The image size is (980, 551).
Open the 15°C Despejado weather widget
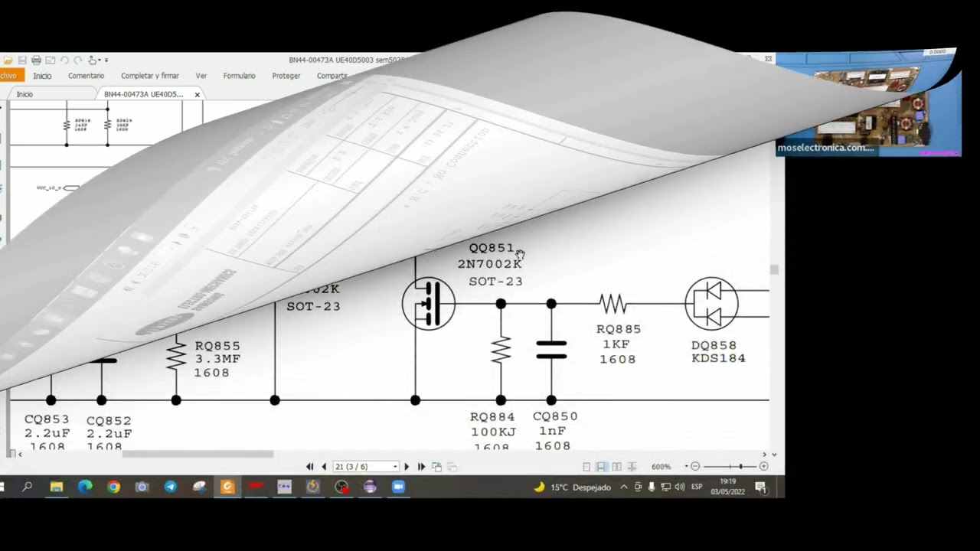pyautogui.click(x=572, y=487)
